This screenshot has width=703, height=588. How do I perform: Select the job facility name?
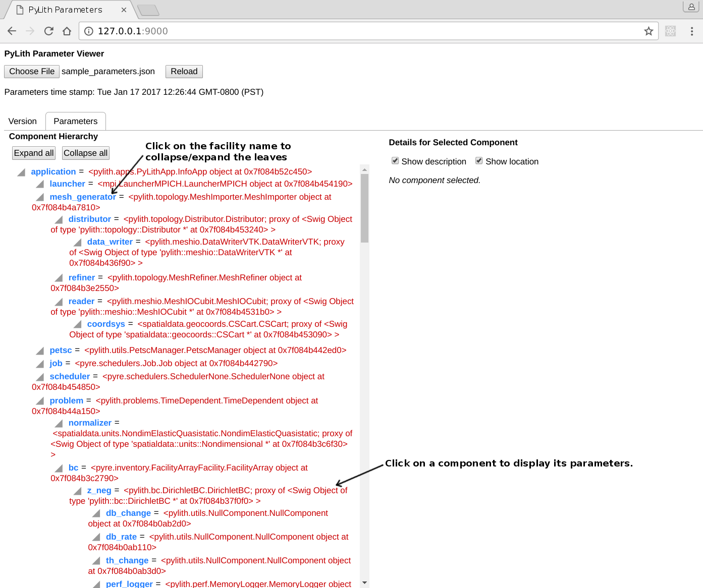(56, 363)
